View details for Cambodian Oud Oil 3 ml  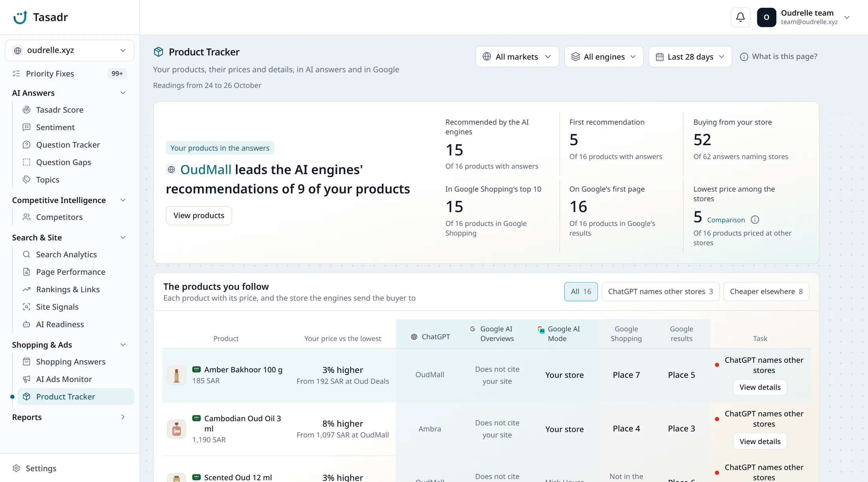click(760, 441)
